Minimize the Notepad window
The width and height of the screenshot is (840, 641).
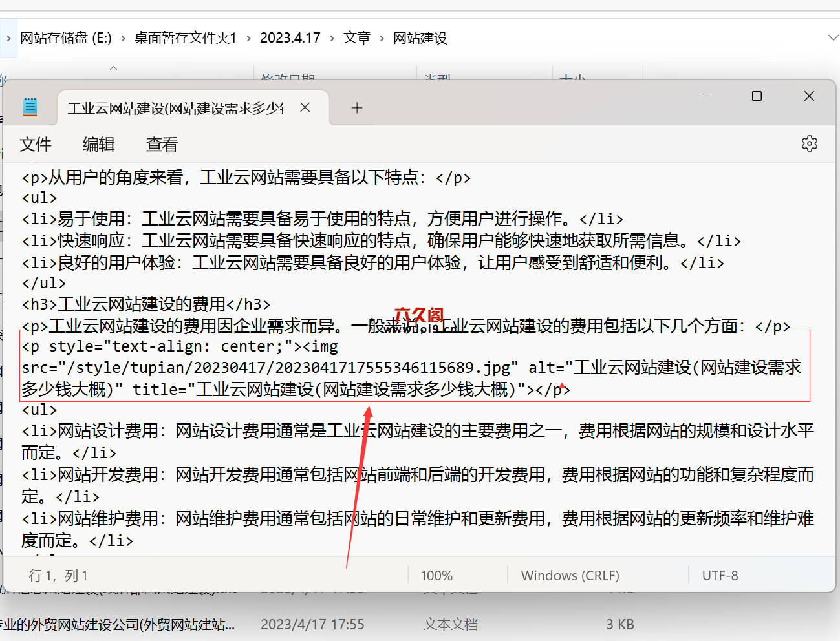click(x=705, y=96)
